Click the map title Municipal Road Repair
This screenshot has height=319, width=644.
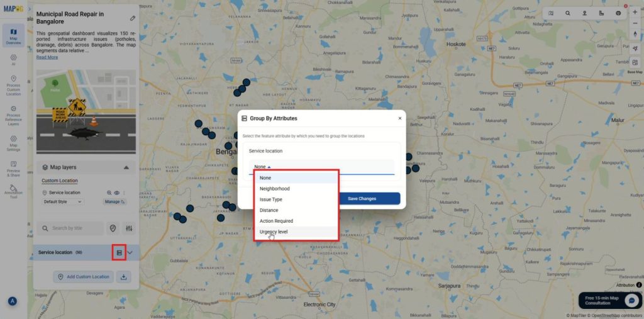pyautogui.click(x=70, y=17)
